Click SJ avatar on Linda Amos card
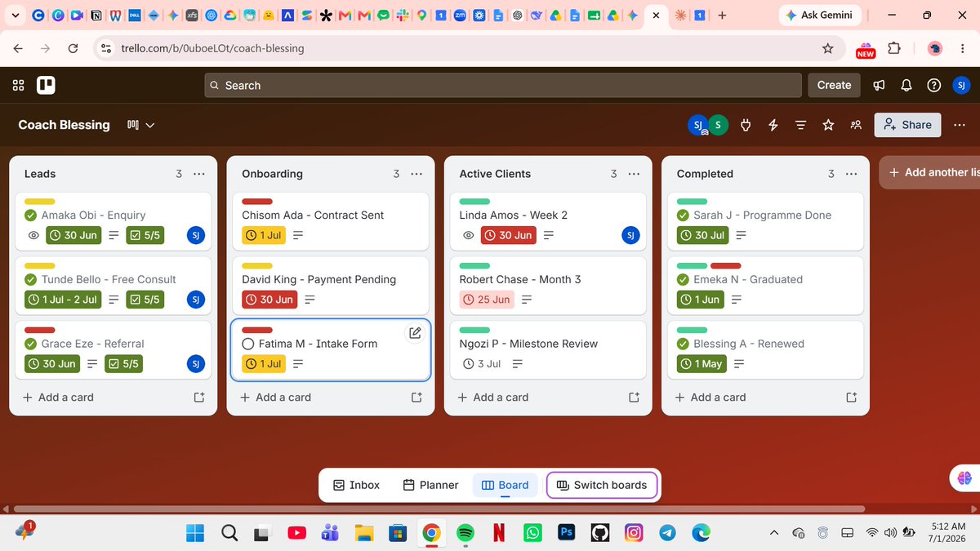980x551 pixels. point(630,235)
